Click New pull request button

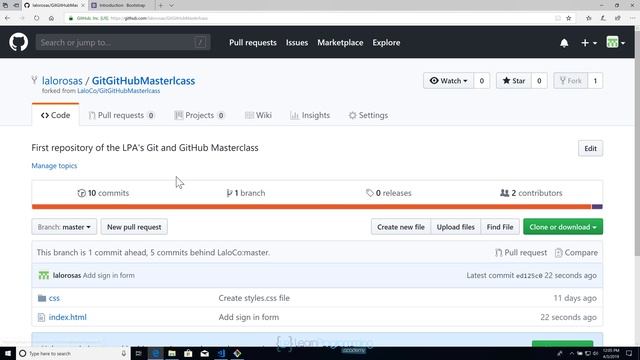click(134, 227)
